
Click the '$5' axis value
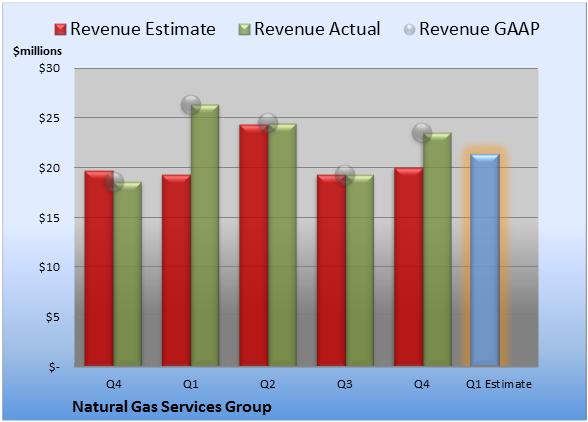coord(53,317)
